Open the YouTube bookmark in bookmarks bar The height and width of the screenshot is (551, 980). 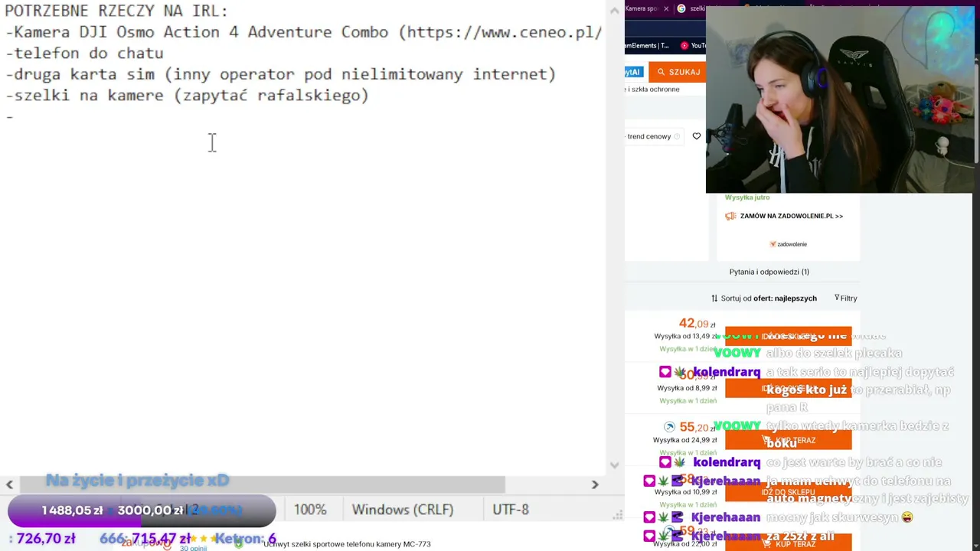(x=693, y=46)
